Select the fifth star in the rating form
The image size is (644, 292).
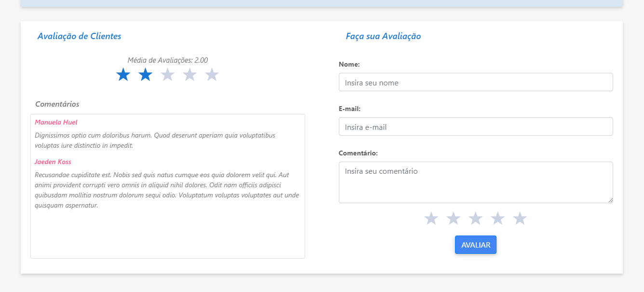[x=520, y=219]
